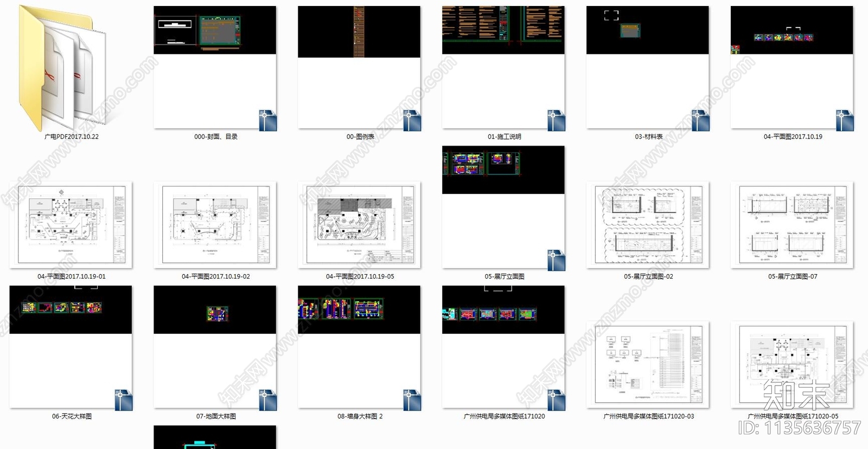Image resolution: width=868 pixels, height=449 pixels.
Task: Choose the 04-平面图2017.10.19-05 floor plan preview
Action: (x=359, y=225)
